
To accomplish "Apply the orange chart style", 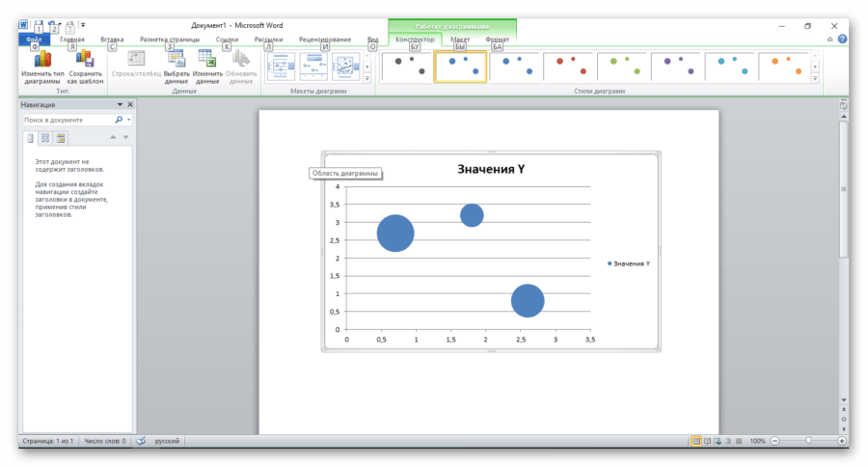I will tap(783, 66).
